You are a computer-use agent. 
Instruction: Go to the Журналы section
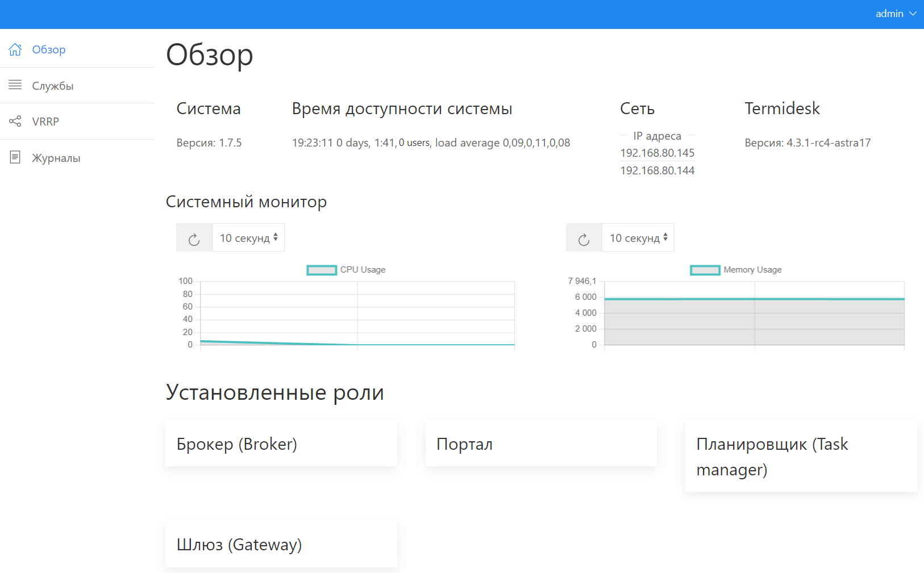(x=56, y=158)
